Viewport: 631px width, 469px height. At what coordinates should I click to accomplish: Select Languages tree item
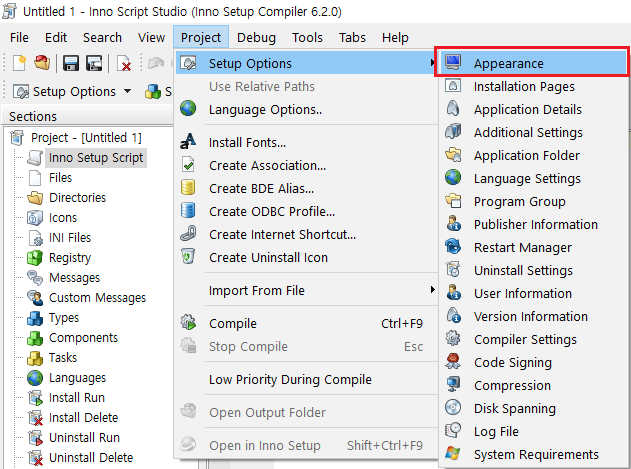pyautogui.click(x=78, y=378)
